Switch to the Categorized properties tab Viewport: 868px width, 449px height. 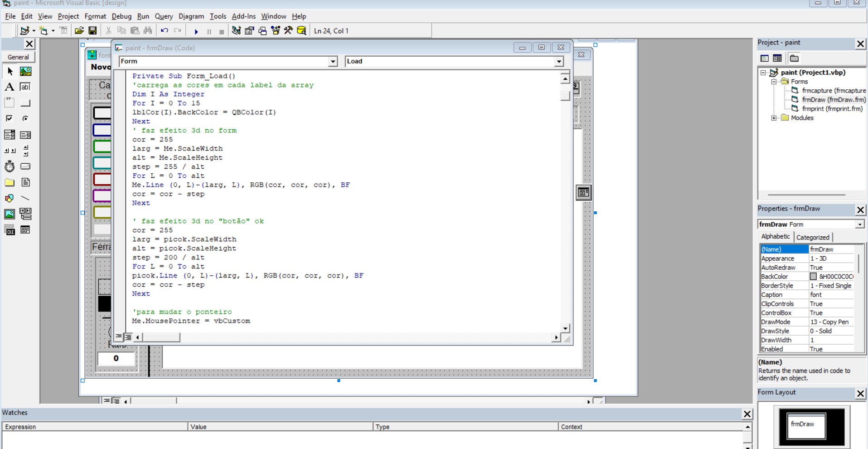(813, 237)
